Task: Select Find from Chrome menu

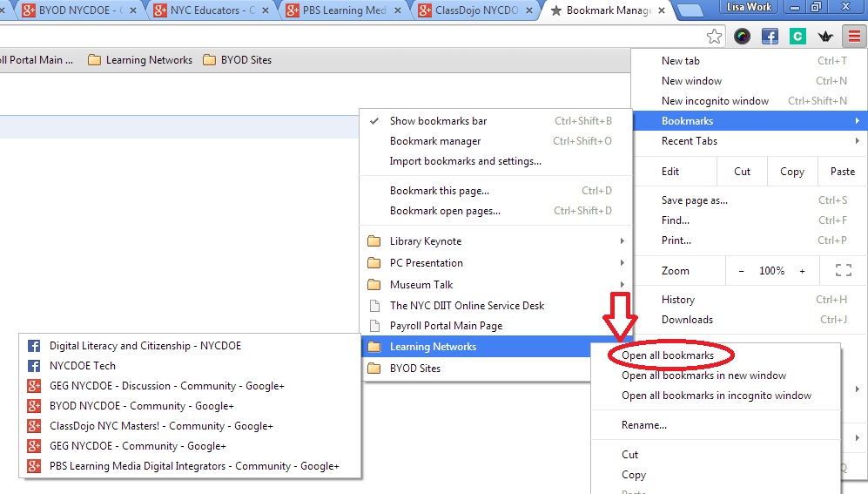Action: click(x=750, y=220)
